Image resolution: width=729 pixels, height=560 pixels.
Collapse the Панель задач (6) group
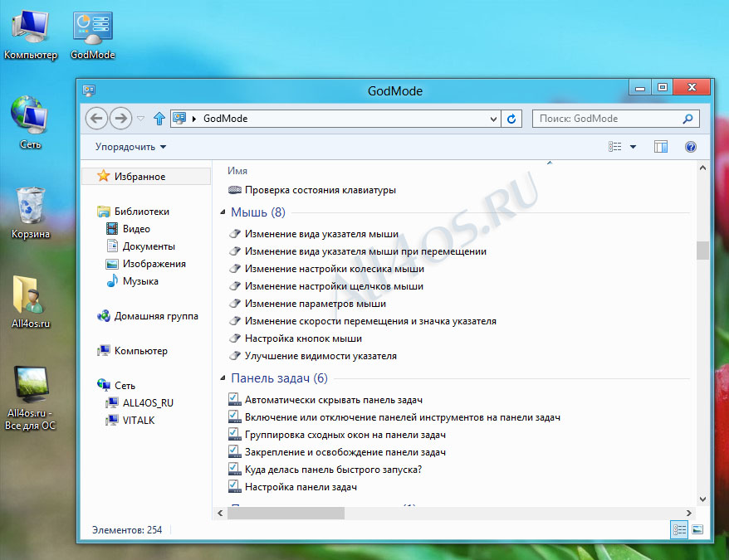(x=223, y=378)
